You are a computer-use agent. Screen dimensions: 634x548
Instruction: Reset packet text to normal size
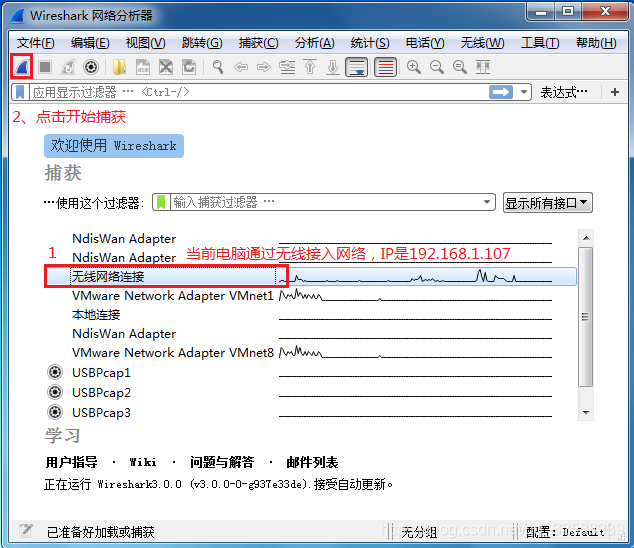click(x=460, y=67)
